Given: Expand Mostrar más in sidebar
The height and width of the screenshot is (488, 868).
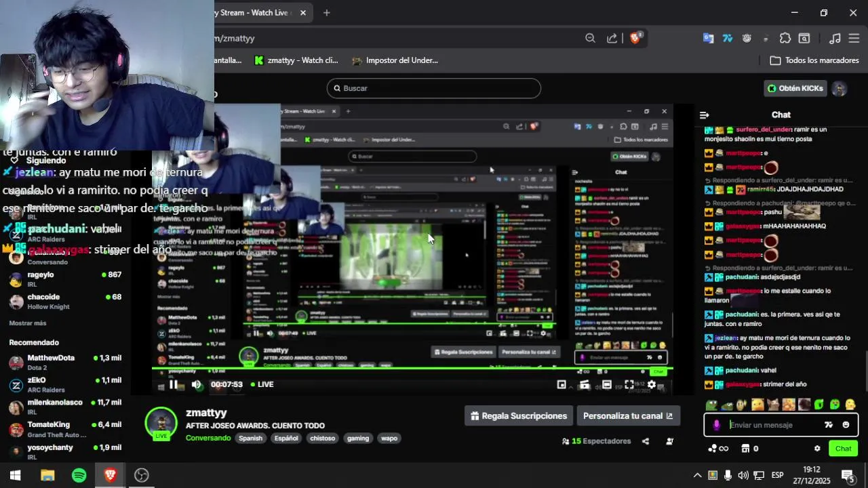Looking at the screenshot, I should click(x=28, y=323).
